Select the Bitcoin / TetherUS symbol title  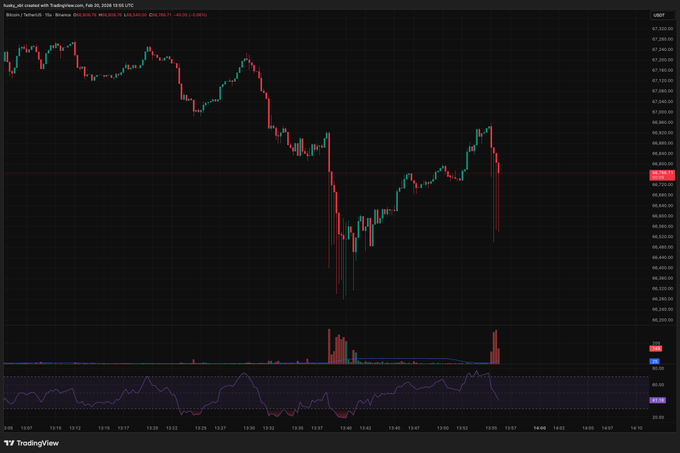pyautogui.click(x=22, y=15)
